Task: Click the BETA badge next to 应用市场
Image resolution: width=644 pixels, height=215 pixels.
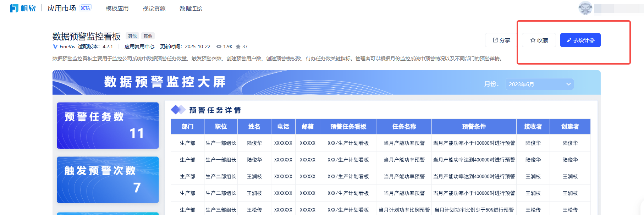Action: click(x=85, y=8)
